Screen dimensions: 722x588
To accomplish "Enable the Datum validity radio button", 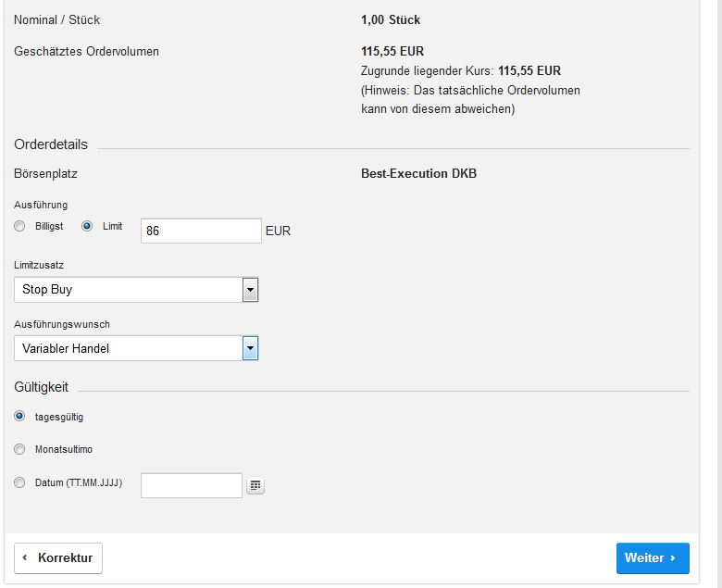I will pyautogui.click(x=19, y=482).
